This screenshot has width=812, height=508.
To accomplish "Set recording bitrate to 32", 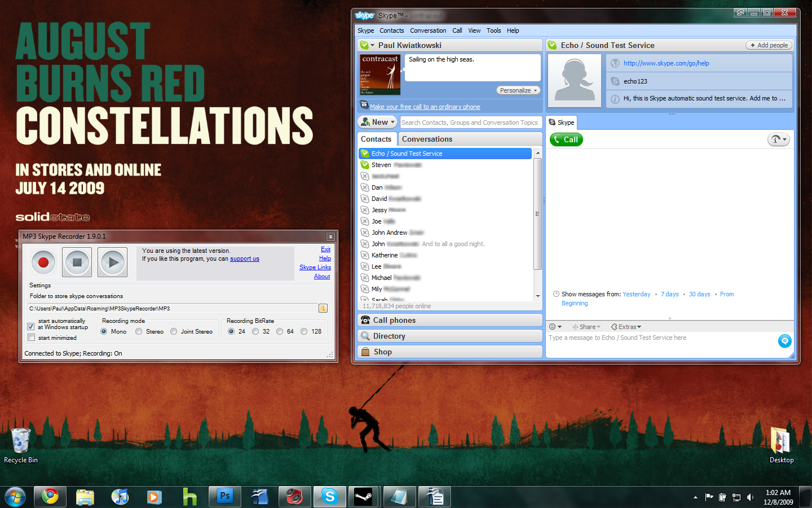I will pos(255,331).
